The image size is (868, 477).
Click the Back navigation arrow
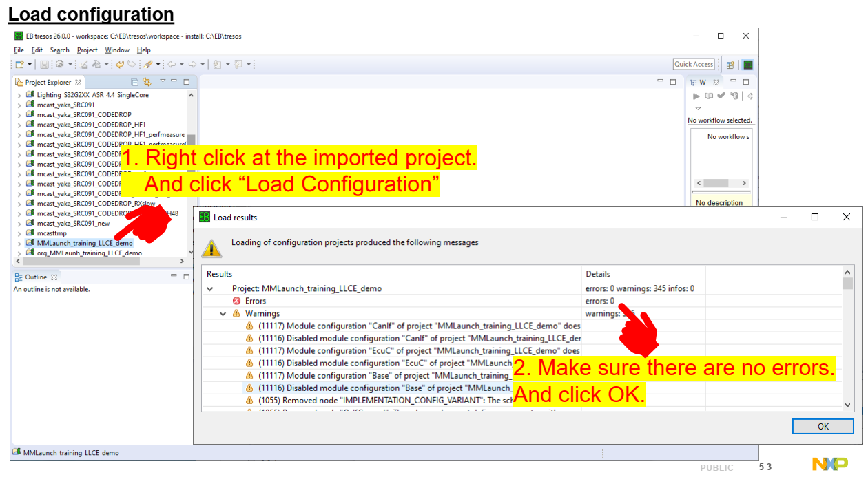[x=172, y=64]
